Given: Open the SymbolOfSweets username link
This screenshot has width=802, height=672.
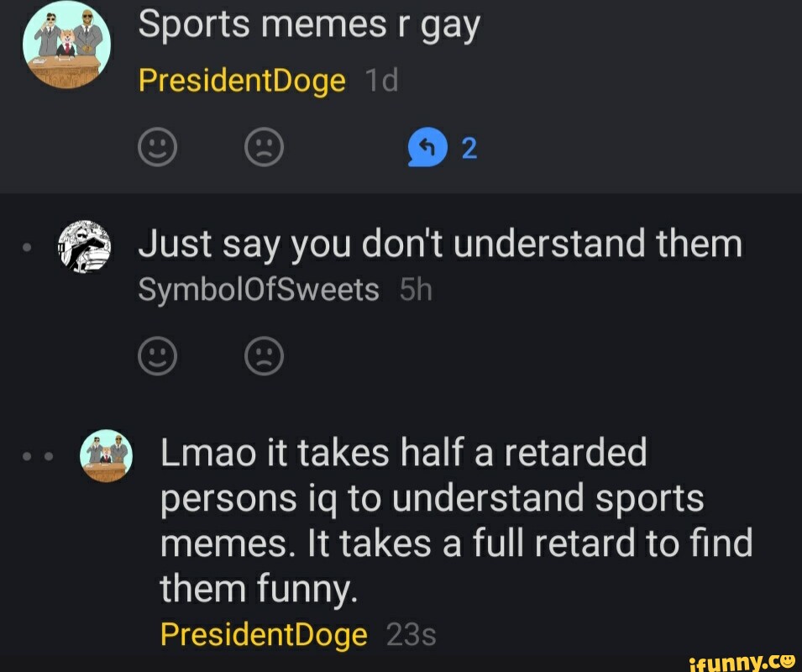Looking at the screenshot, I should [x=259, y=290].
